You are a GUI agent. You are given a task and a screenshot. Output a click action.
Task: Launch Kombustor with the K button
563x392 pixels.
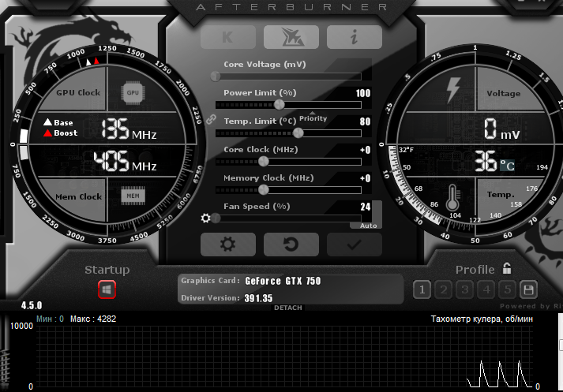pyautogui.click(x=228, y=37)
